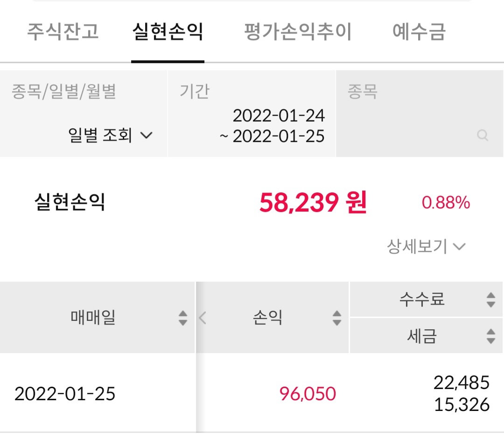Screen dimensions: 504x439
Task: Tap the 96,050 profit value
Action: [308, 394]
